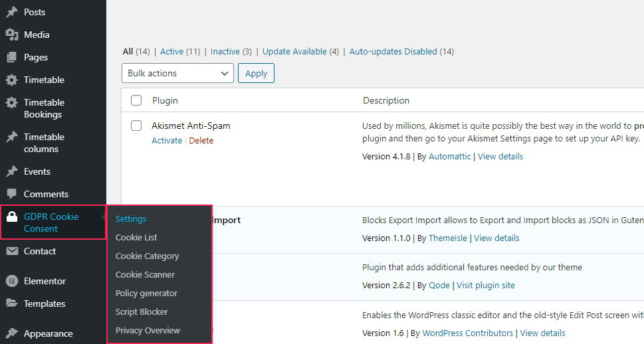Open GDPR Cookie Consent Settings submenu item

pos(131,218)
